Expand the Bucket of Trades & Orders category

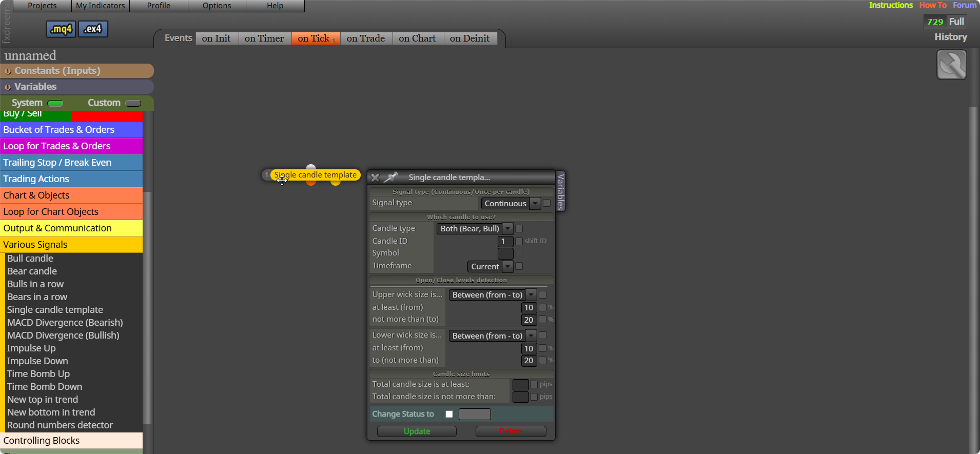point(71,130)
